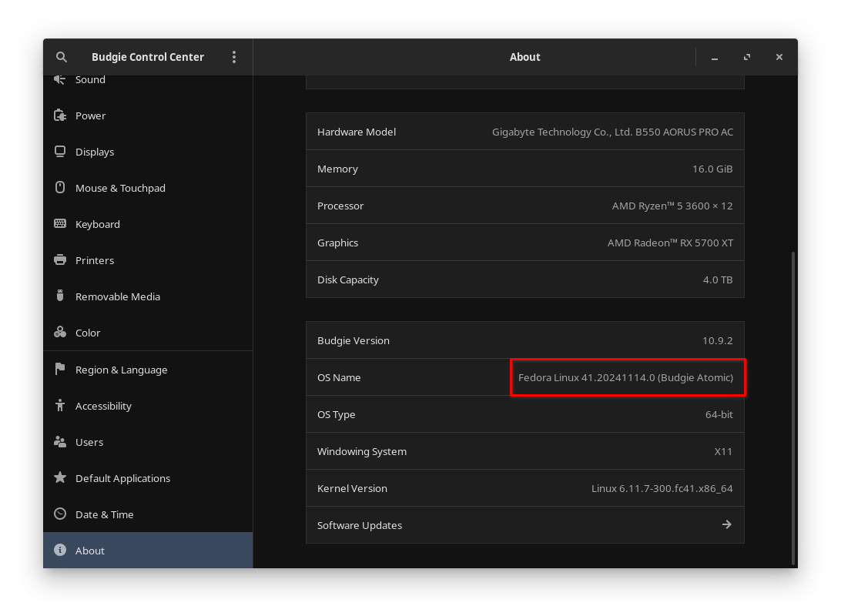The width and height of the screenshot is (841, 616).
Task: Click the Budgie Version value 10.9.2
Action: 718,340
